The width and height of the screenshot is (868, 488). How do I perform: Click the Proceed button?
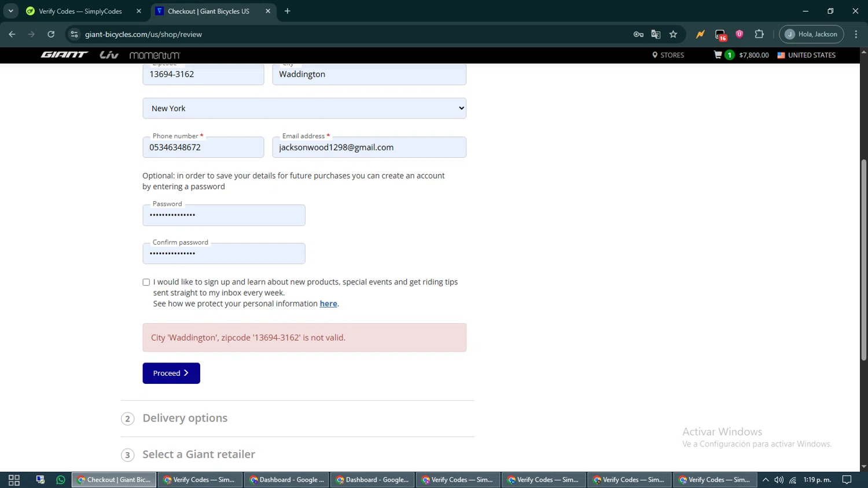(x=171, y=373)
